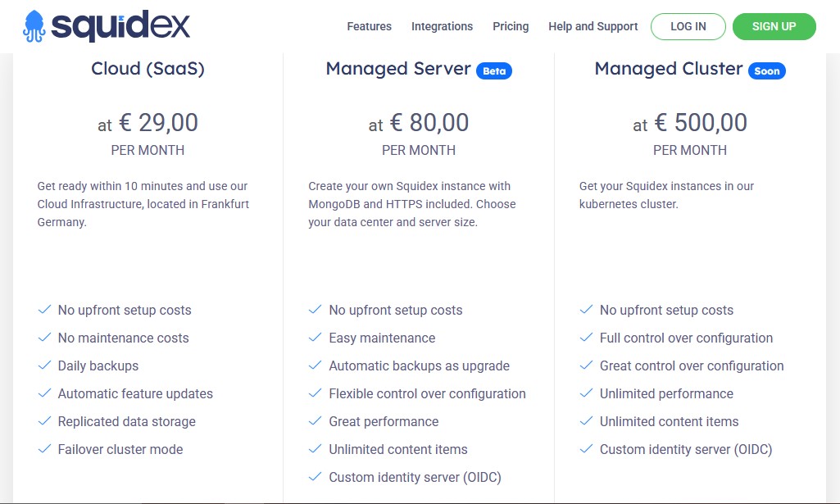Select the Cloud (SaaS) plan heading

148,69
